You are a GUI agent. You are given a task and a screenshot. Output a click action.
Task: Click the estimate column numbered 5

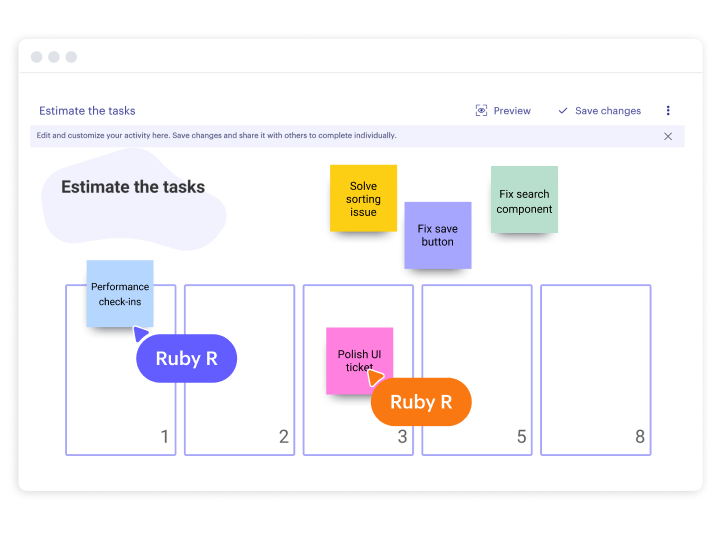point(477,370)
